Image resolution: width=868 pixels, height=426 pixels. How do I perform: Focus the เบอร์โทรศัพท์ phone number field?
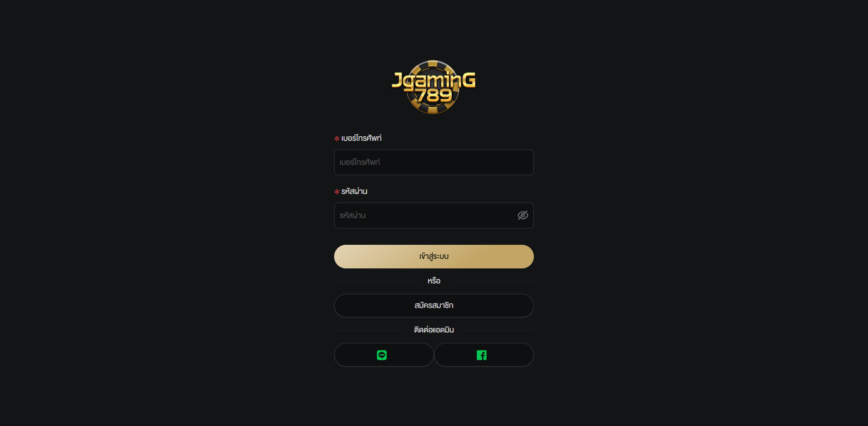coord(434,162)
